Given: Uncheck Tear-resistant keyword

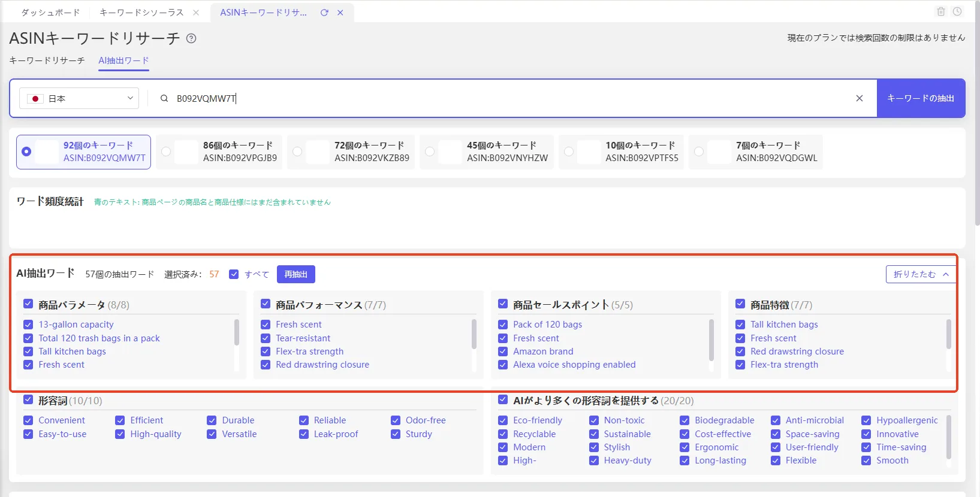Looking at the screenshot, I should [266, 338].
